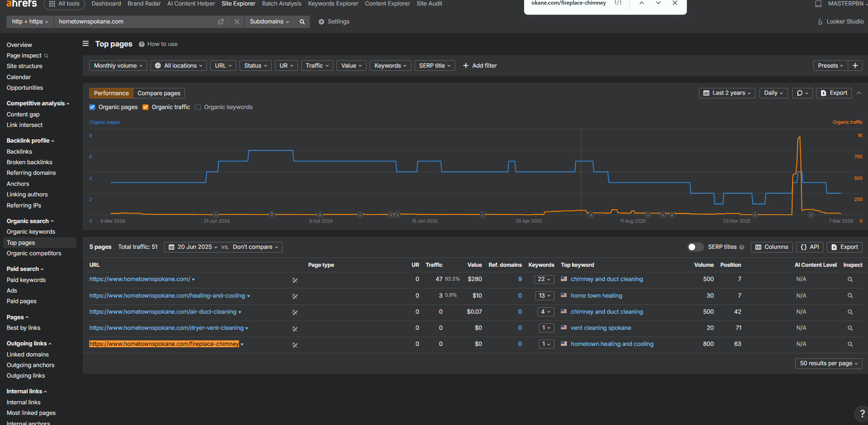Viewport: 868px width, 425px height.
Task: Click the wand icon for heating-and-cooling row
Action: point(295,296)
